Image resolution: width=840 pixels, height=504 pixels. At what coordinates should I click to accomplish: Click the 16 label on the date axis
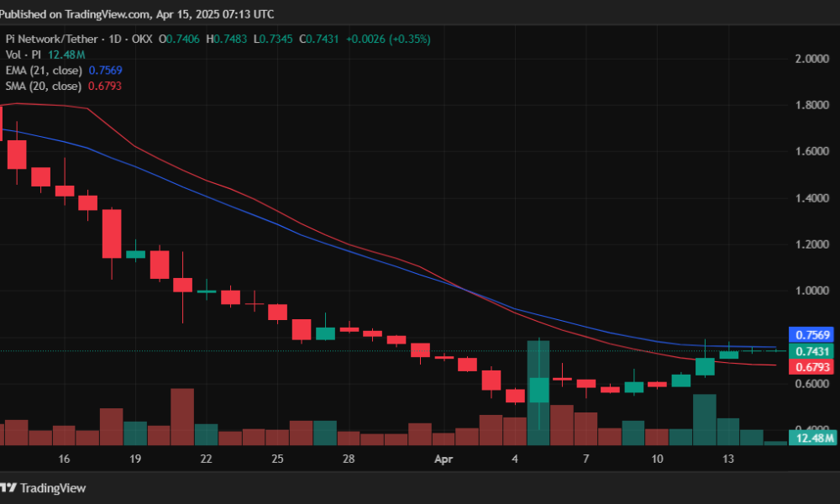pos(65,459)
